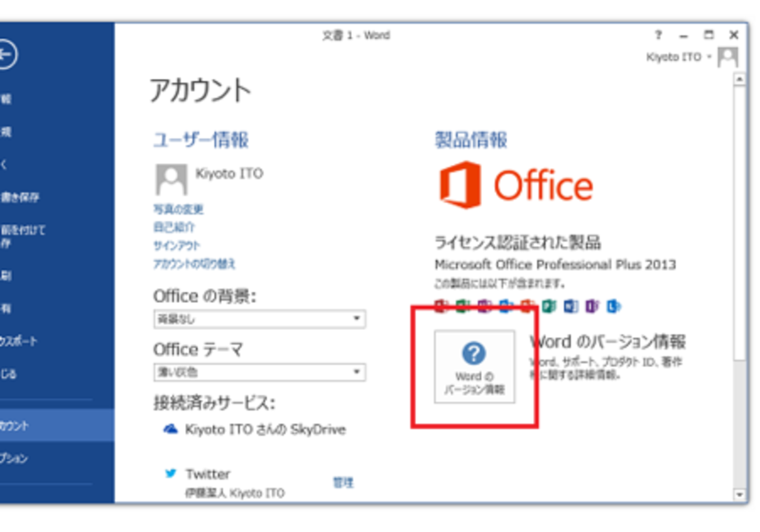
Task: Open the Kiyoto ITO account menu at top right
Action: pyautogui.click(x=679, y=57)
